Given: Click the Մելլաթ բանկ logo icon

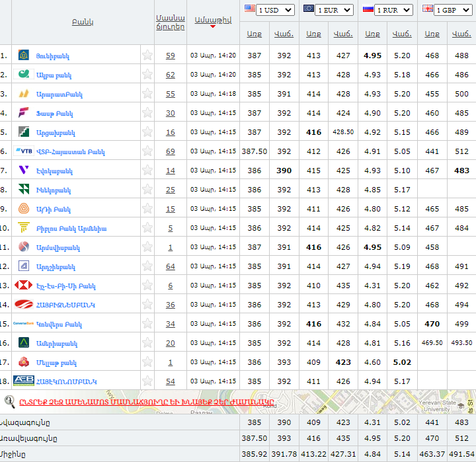Looking at the screenshot, I should point(24,362).
